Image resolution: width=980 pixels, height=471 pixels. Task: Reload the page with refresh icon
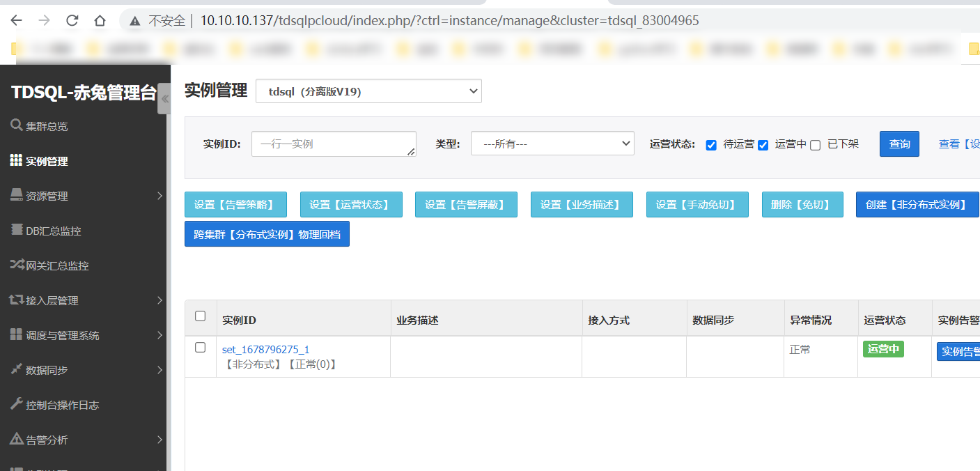[72, 21]
